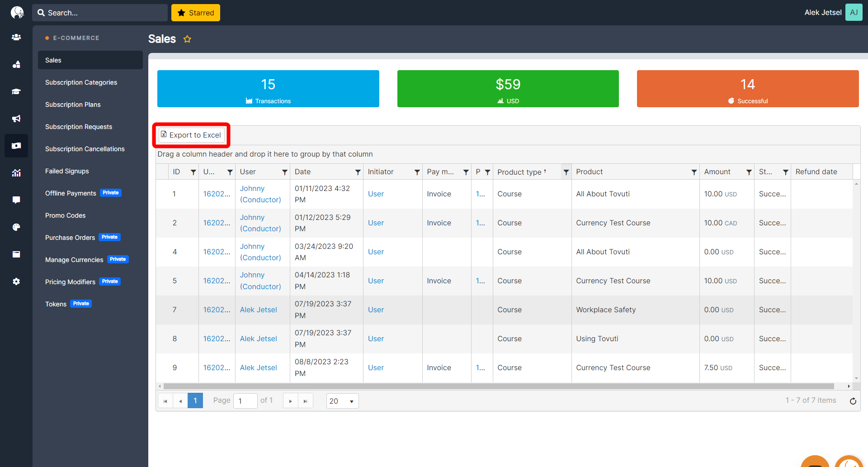Image resolution: width=868 pixels, height=467 pixels.
Task: Select page number 1 button
Action: pos(195,401)
